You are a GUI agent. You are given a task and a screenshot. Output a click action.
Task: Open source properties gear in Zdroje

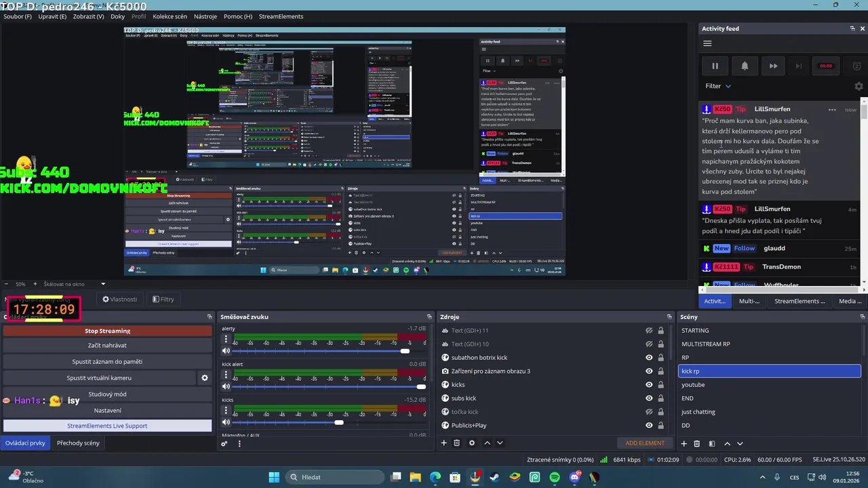472,443
